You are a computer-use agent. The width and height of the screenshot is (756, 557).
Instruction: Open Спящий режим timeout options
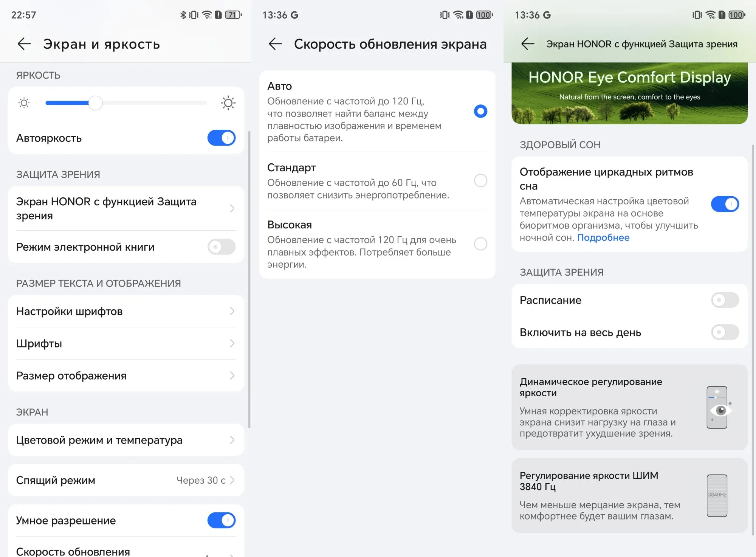click(126, 480)
